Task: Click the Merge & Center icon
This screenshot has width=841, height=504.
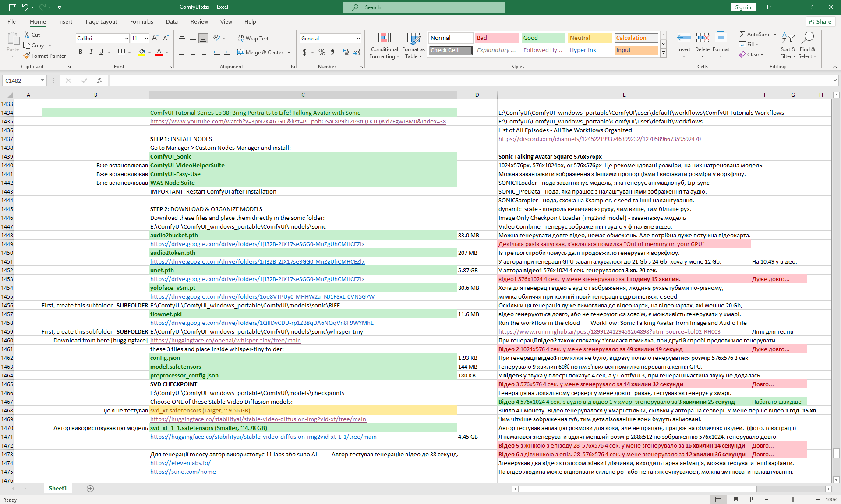Action: click(241, 52)
